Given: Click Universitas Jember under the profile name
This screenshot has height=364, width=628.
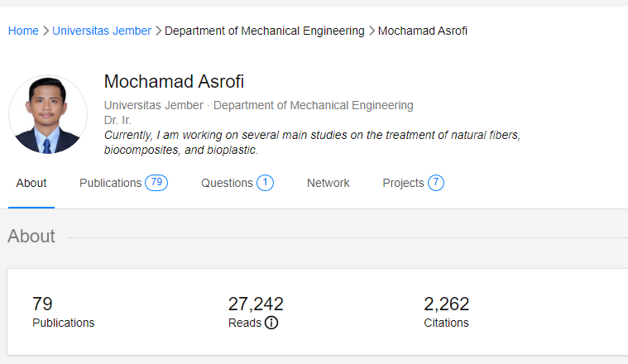Looking at the screenshot, I should coord(153,105).
